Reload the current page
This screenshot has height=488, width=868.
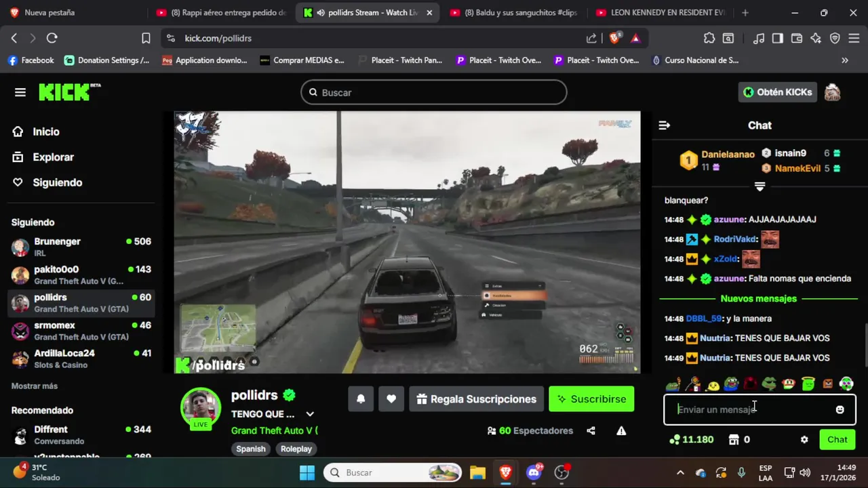(52, 39)
